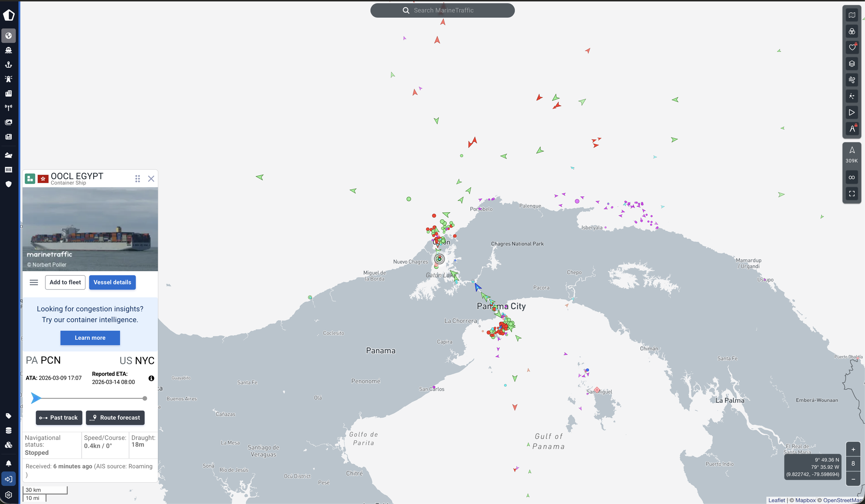Open the Vessels section in sidebar
This screenshot has width=865, height=504.
coord(8,50)
